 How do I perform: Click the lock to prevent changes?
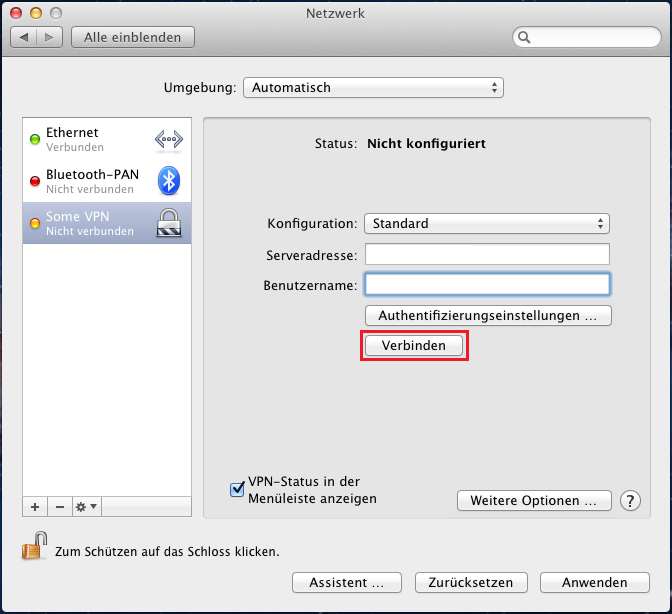pyautogui.click(x=35, y=547)
